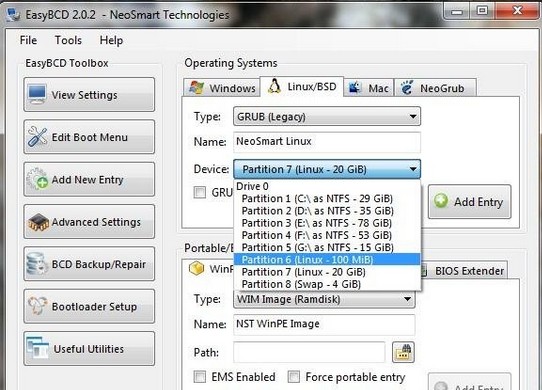
Task: Enable the EMS Enabled checkbox
Action: (199, 377)
